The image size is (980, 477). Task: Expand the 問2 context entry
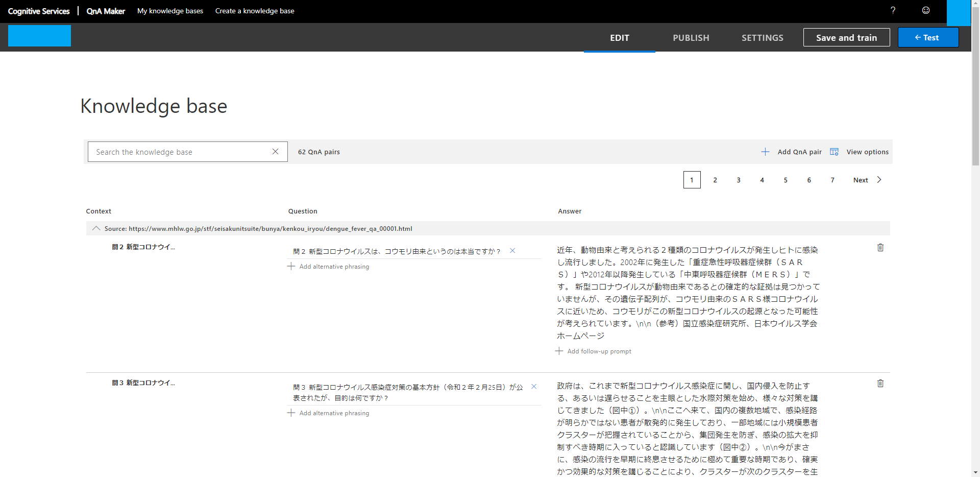pos(143,247)
